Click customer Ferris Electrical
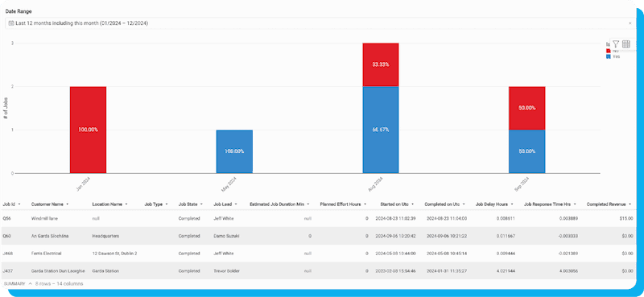 pyautogui.click(x=46, y=254)
